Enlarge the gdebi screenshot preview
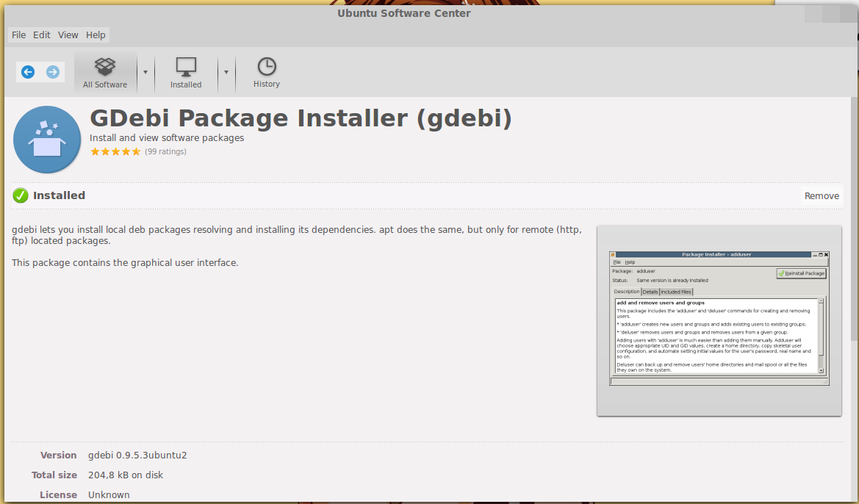Viewport: 859px width, 504px height. (x=719, y=319)
